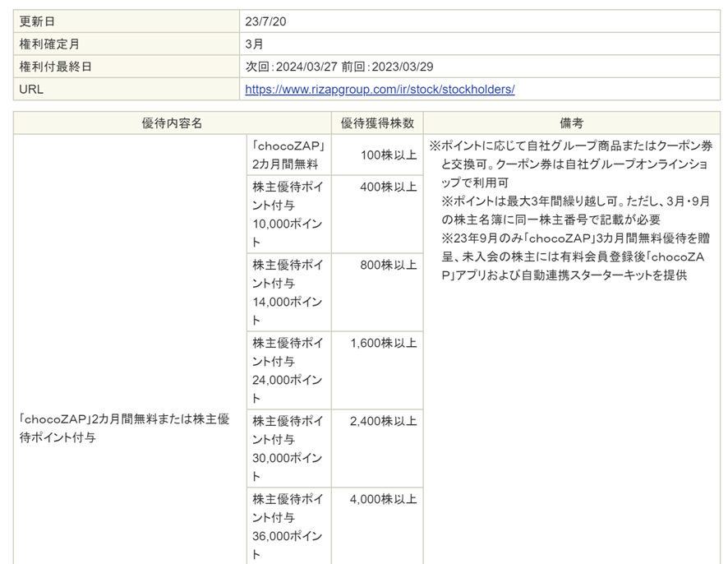
Task: Select the URL label cell
Action: [x=127, y=89]
